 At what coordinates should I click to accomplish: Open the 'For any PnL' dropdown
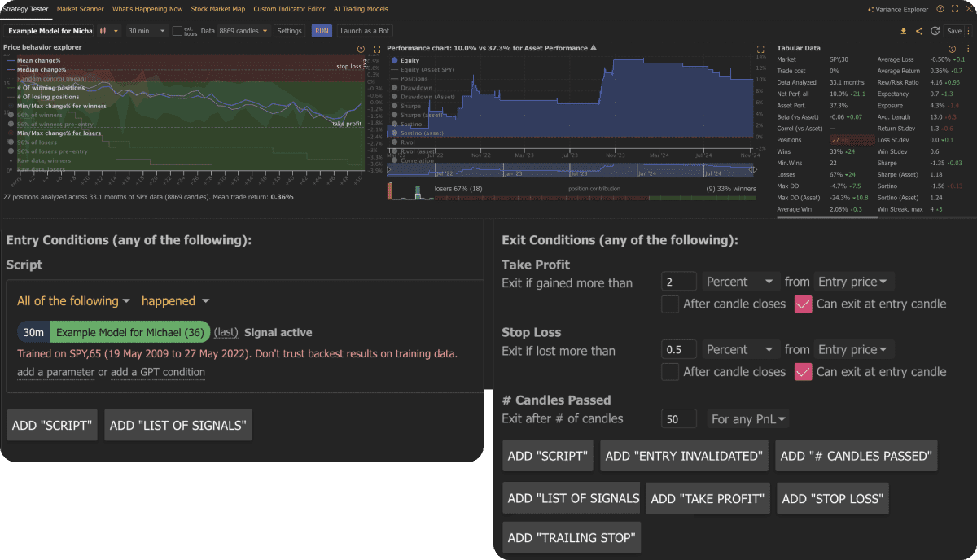tap(747, 418)
